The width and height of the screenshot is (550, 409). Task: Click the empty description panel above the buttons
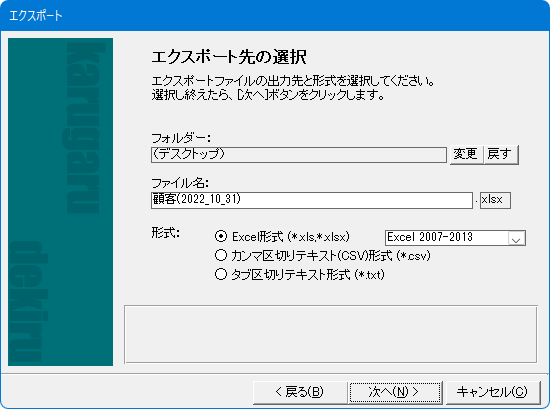[331, 334]
